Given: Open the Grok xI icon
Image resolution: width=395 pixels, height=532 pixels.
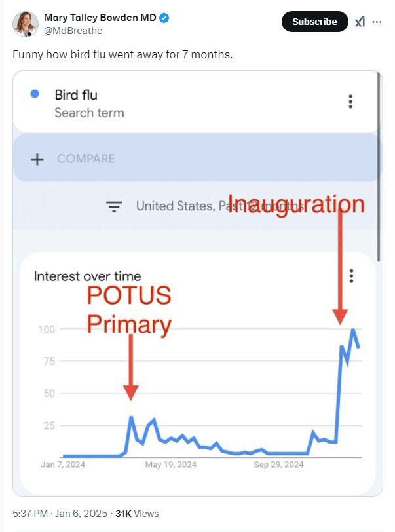Looking at the screenshot, I should point(360,22).
